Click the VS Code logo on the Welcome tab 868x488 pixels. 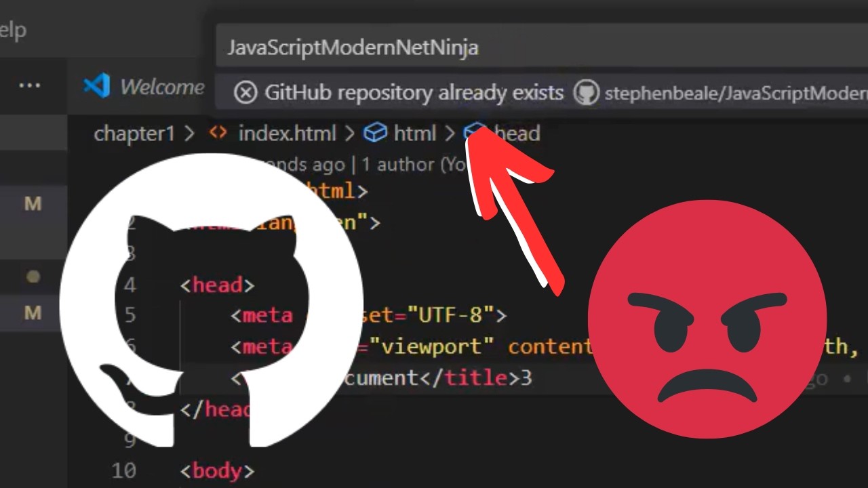[96, 86]
